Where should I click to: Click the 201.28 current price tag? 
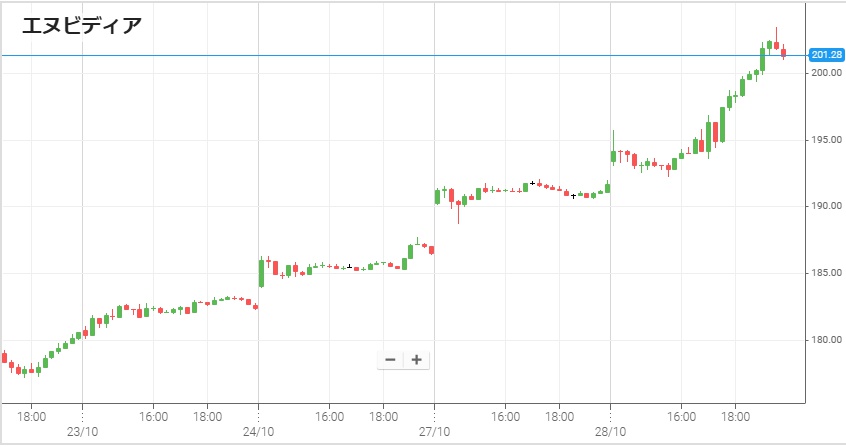pos(826,55)
